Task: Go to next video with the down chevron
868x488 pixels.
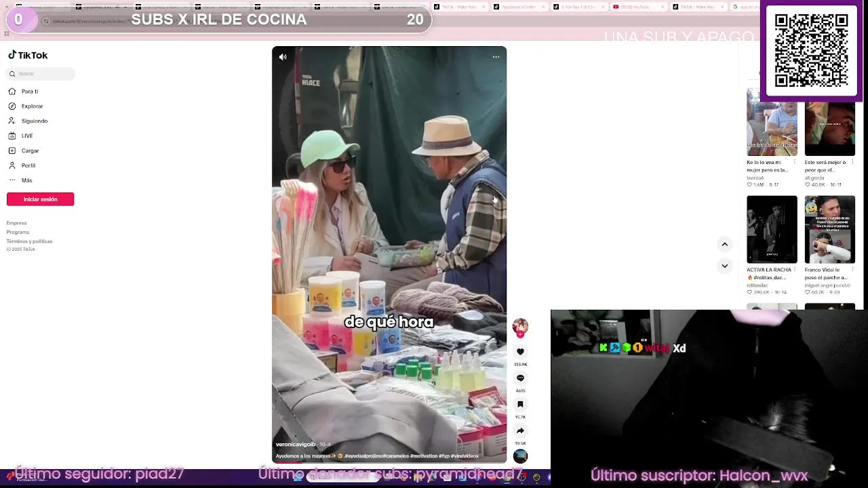Action: click(724, 266)
